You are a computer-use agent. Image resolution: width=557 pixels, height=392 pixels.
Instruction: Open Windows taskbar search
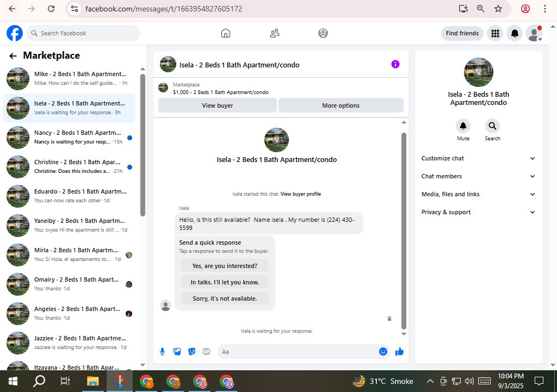[39, 381]
